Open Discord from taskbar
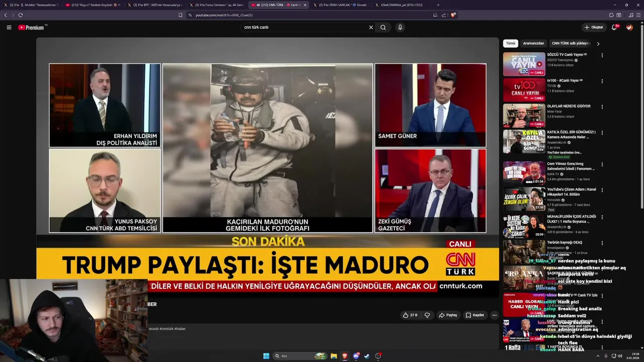Screen dimensions: 644x362 pyautogui.click(x=356, y=356)
